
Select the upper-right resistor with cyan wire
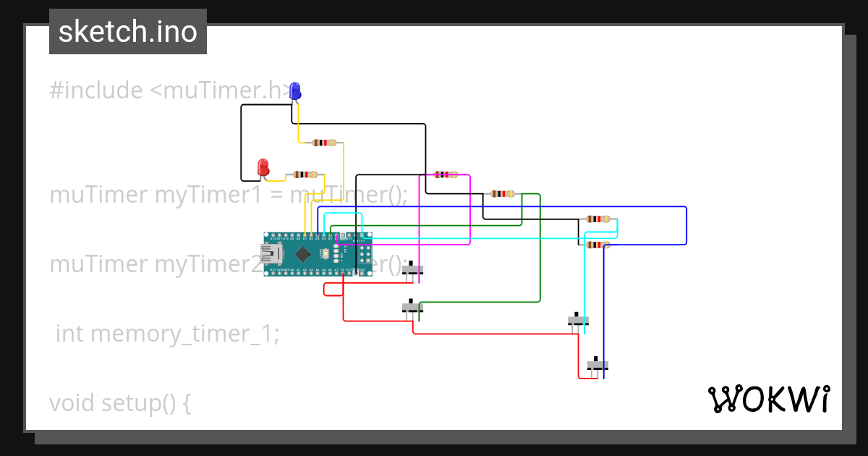597,219
